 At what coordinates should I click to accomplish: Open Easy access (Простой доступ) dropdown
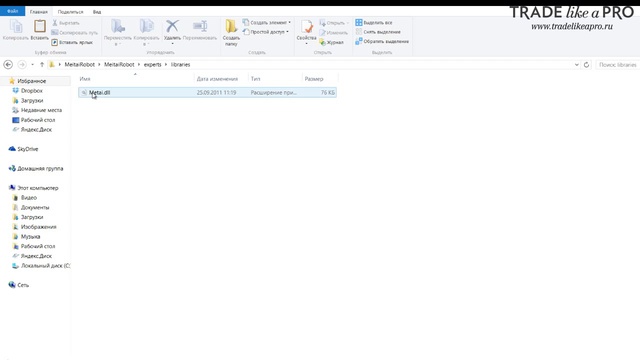point(266,32)
